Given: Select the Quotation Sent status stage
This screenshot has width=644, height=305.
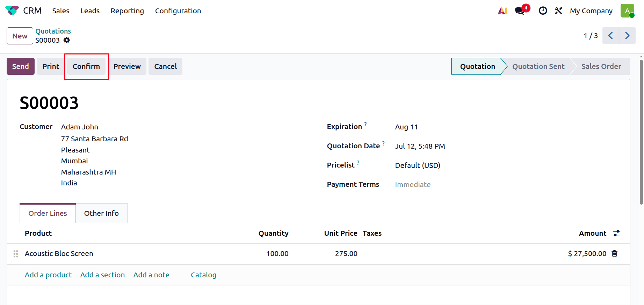Looking at the screenshot, I should point(538,66).
